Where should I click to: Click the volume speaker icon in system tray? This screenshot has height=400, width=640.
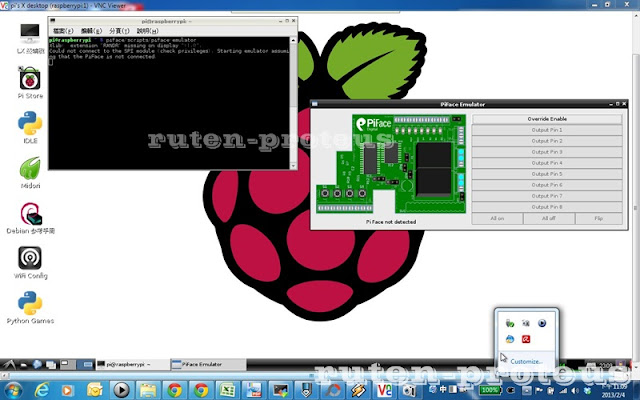coord(575,391)
